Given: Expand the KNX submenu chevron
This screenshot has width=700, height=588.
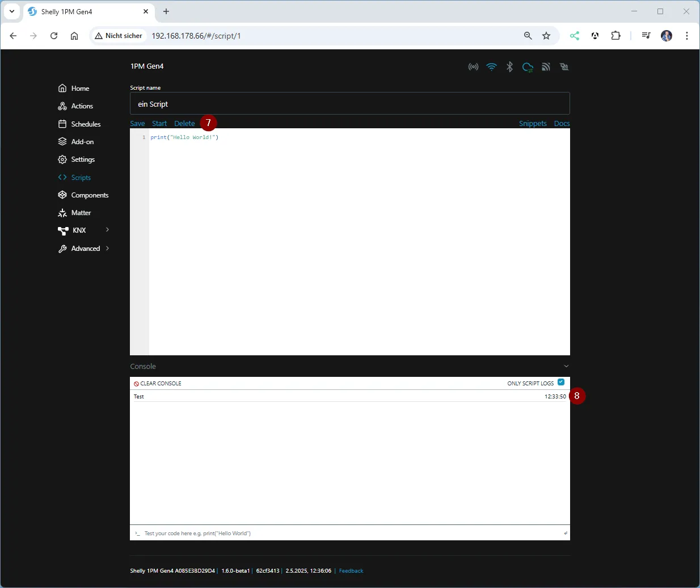Looking at the screenshot, I should (107, 230).
